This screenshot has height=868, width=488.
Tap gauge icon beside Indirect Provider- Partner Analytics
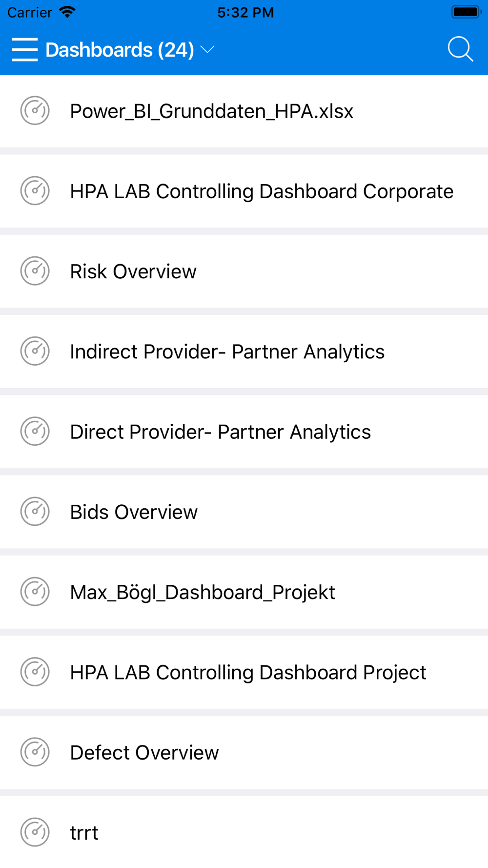point(35,351)
